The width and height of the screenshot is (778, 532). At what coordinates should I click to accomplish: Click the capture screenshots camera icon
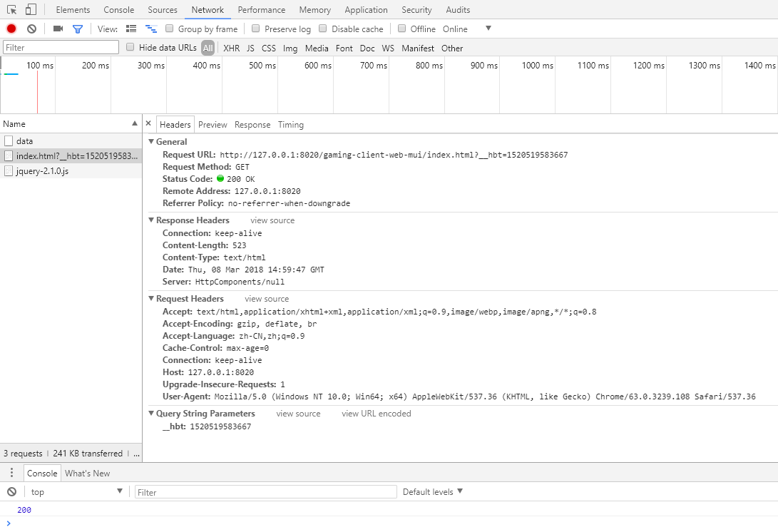pyautogui.click(x=58, y=29)
